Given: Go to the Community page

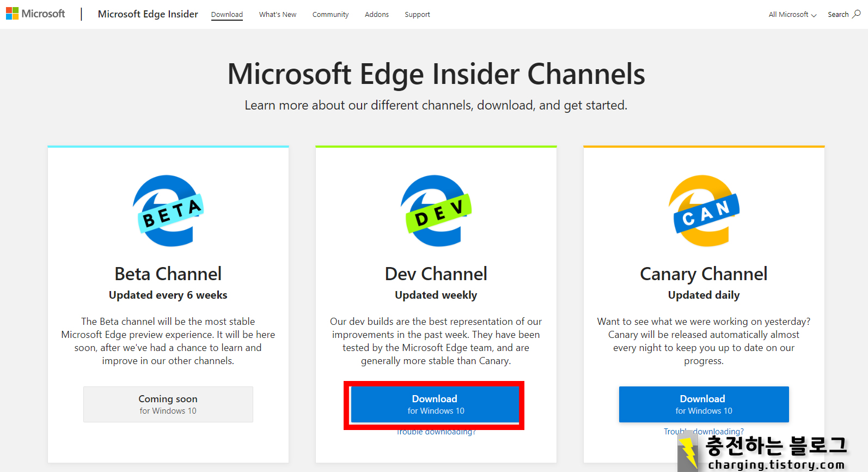Looking at the screenshot, I should (x=331, y=15).
